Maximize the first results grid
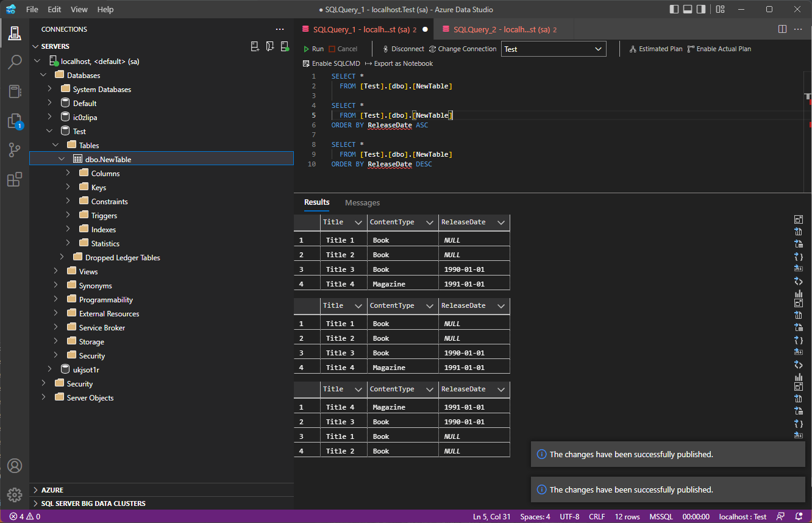Viewport: 812px width, 523px height. click(799, 219)
